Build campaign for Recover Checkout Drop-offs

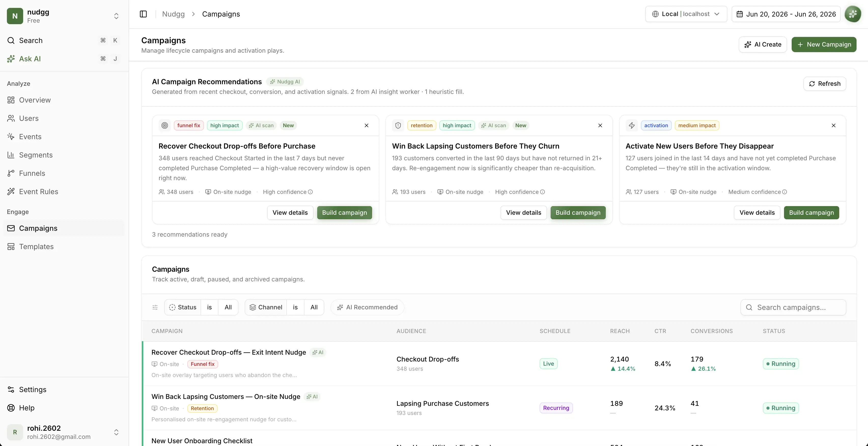coord(344,212)
